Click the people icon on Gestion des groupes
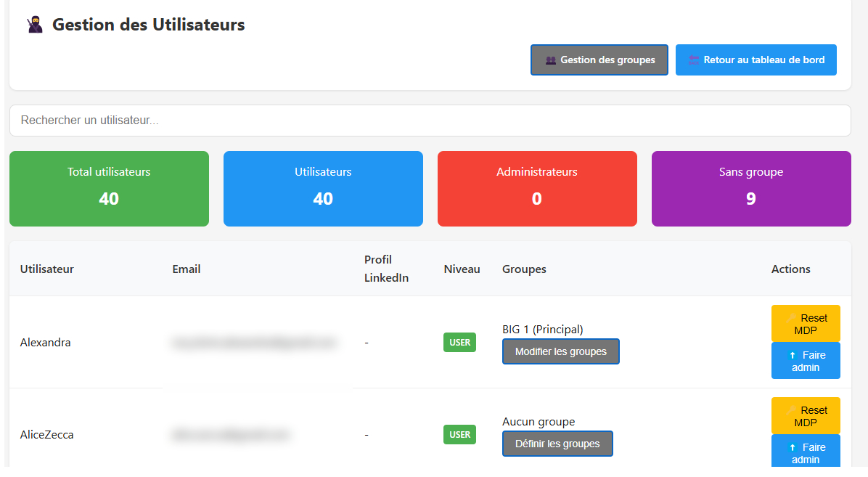The image size is (868, 477). click(x=551, y=60)
